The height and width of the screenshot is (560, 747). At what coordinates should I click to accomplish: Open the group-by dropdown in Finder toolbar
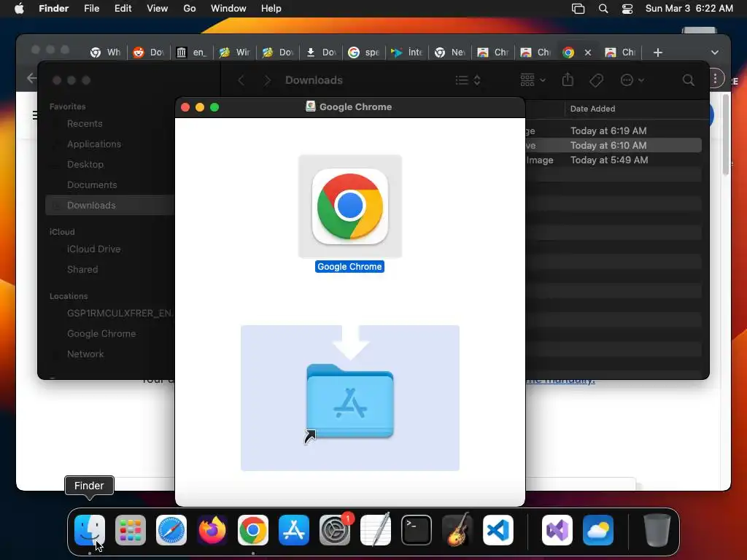(533, 80)
